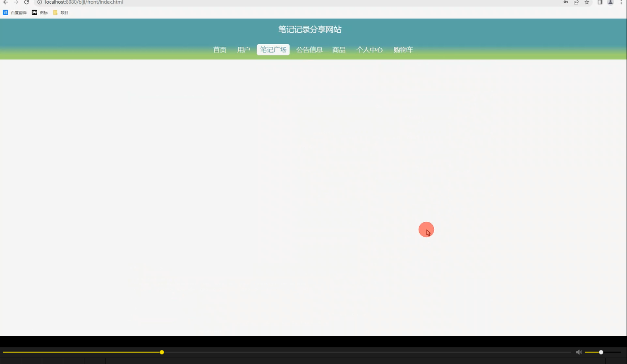The image size is (627, 364).
Task: Open the browser side panel icon
Action: point(600,2)
